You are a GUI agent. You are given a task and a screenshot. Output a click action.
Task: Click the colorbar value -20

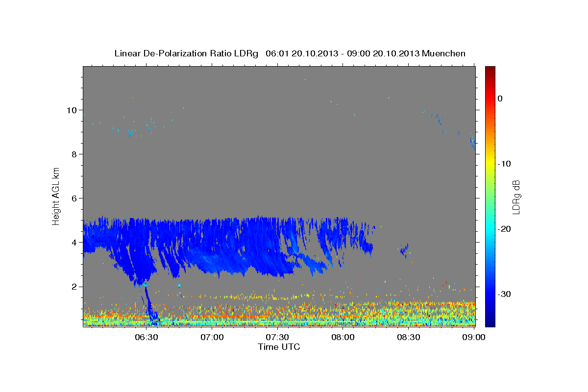click(505, 229)
